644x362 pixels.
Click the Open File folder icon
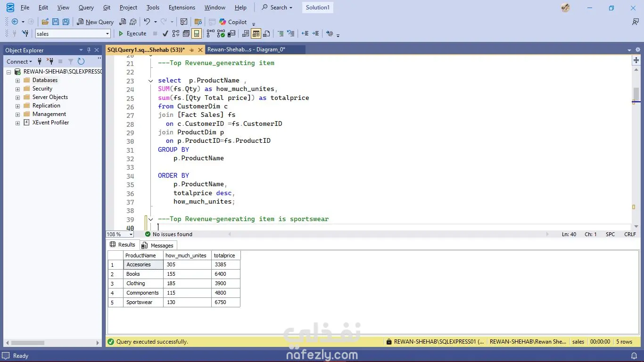pyautogui.click(x=45, y=22)
